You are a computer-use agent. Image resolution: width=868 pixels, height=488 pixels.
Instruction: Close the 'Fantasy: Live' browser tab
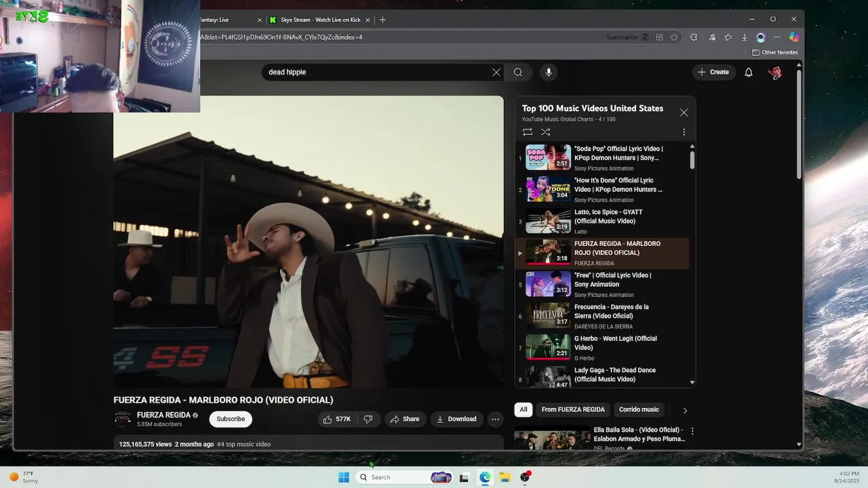(x=259, y=20)
